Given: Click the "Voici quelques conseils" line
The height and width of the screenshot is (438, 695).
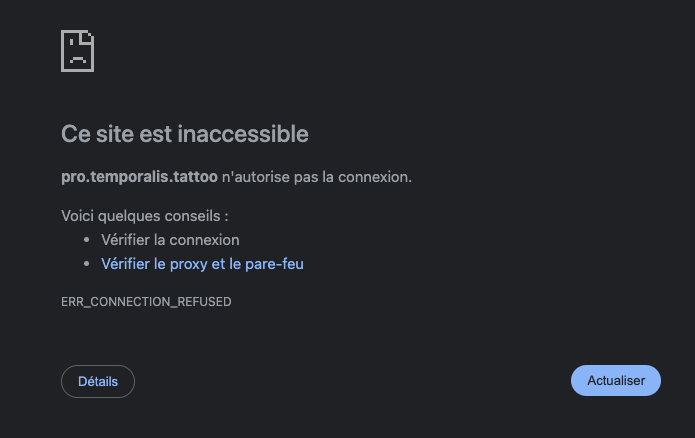Looking at the screenshot, I should [144, 215].
